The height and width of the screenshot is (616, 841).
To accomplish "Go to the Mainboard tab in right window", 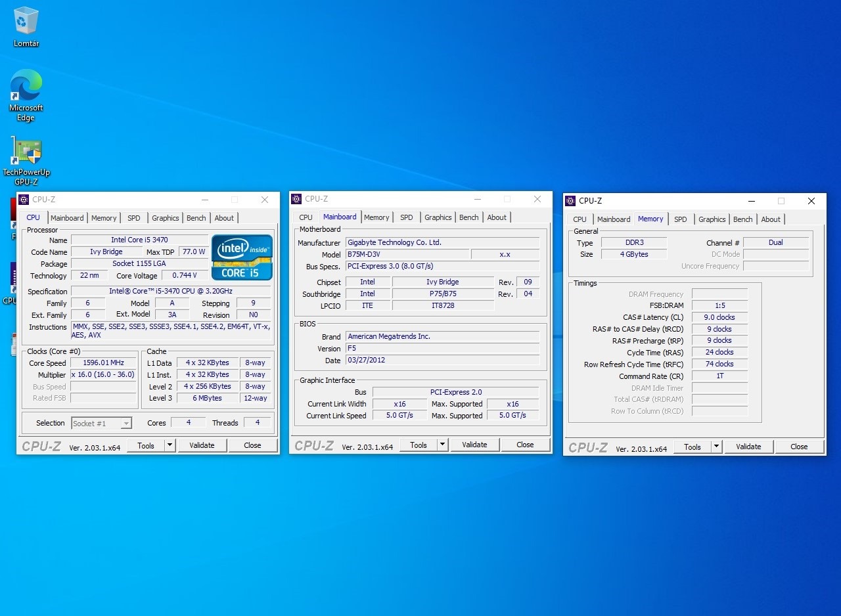I will [x=614, y=219].
